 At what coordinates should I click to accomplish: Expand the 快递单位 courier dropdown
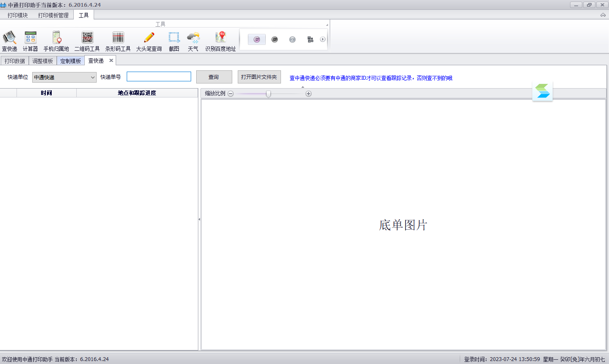pos(93,78)
